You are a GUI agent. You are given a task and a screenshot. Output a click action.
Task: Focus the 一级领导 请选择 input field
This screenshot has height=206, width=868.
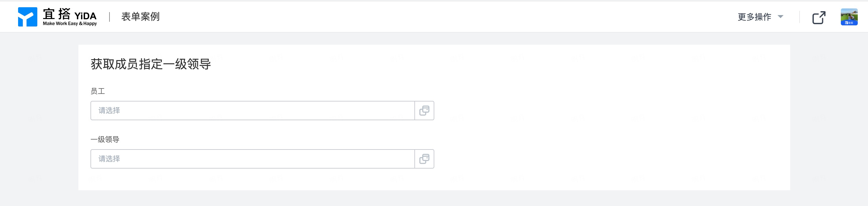(x=252, y=159)
